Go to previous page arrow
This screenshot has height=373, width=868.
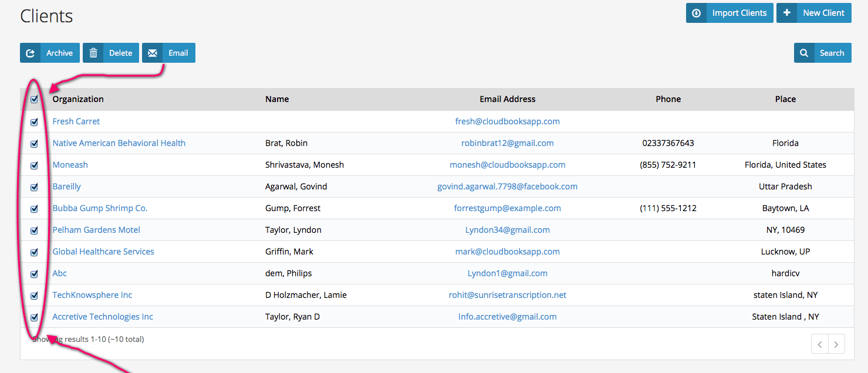820,344
